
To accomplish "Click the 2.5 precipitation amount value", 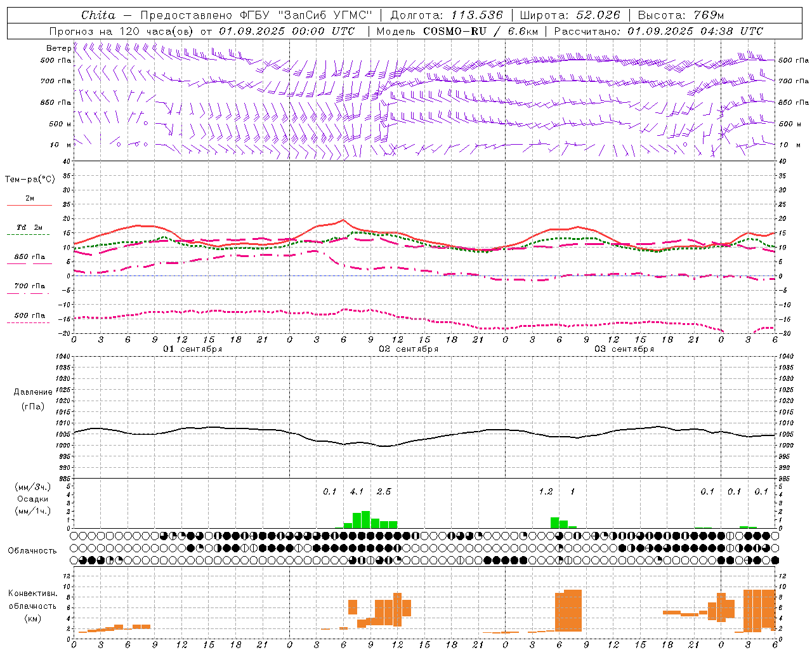I will tap(384, 492).
